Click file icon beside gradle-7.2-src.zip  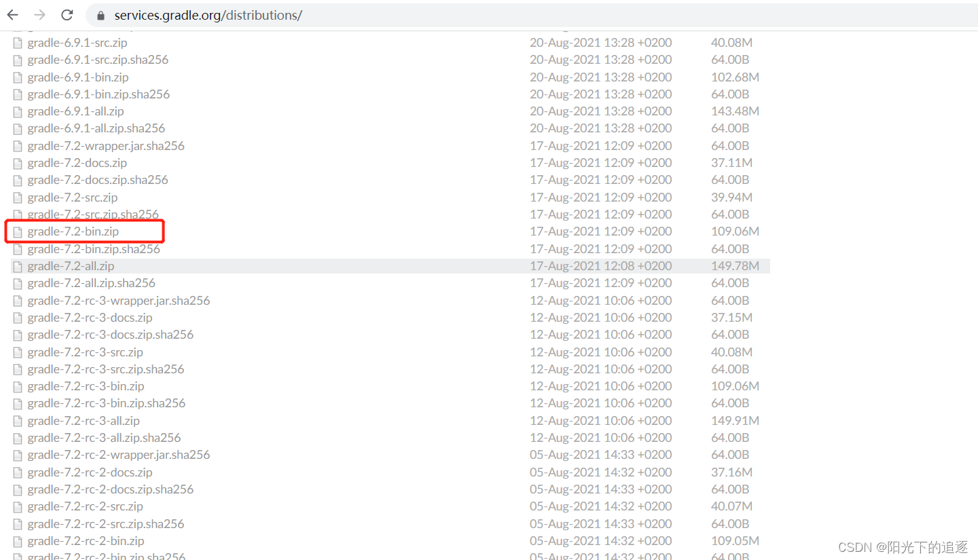click(x=18, y=198)
